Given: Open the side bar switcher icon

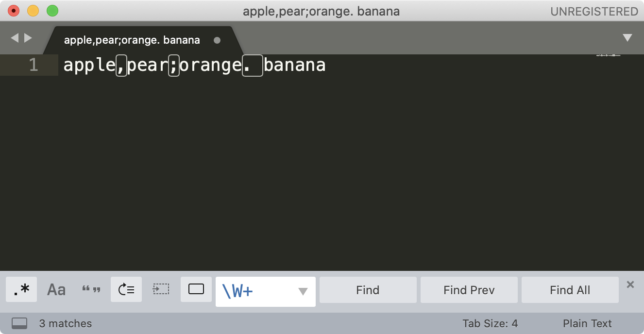Looking at the screenshot, I should (19, 323).
